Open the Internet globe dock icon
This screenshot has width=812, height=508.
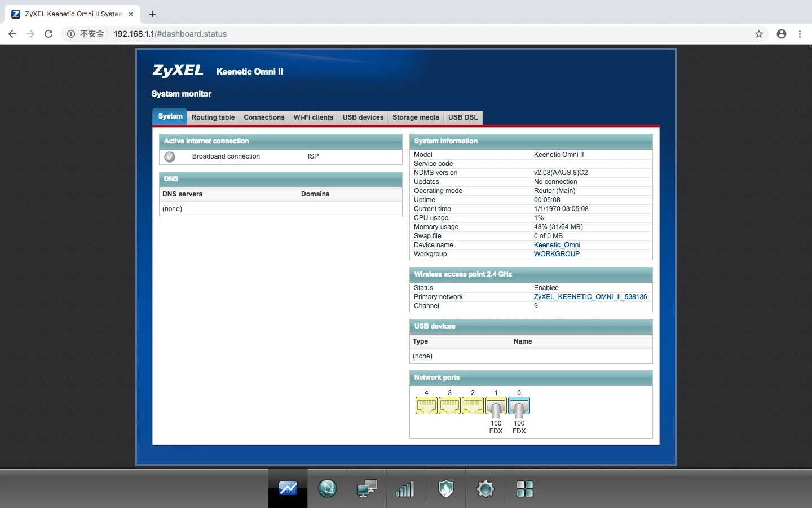click(x=327, y=489)
